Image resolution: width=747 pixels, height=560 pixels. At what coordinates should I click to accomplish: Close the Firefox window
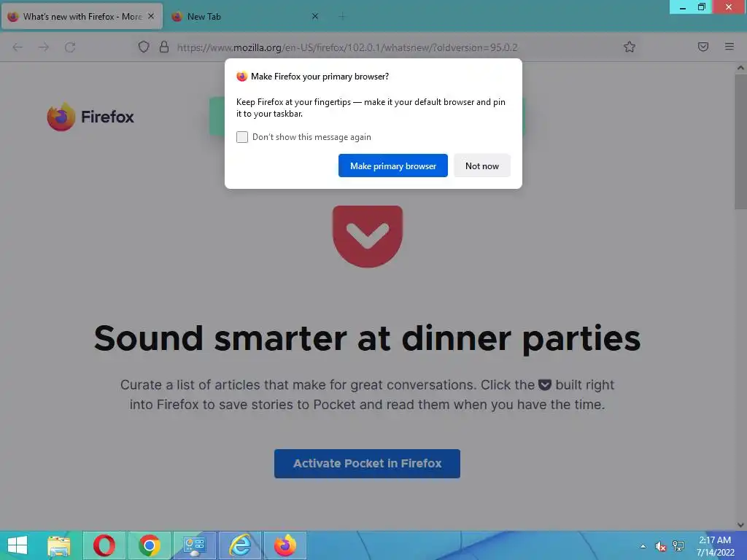tap(729, 7)
